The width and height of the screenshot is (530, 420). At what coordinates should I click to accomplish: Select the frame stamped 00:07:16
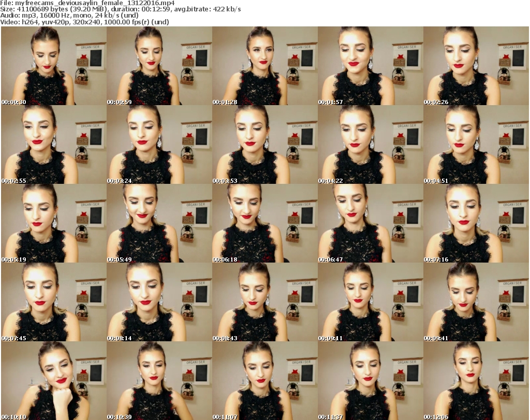476,223
